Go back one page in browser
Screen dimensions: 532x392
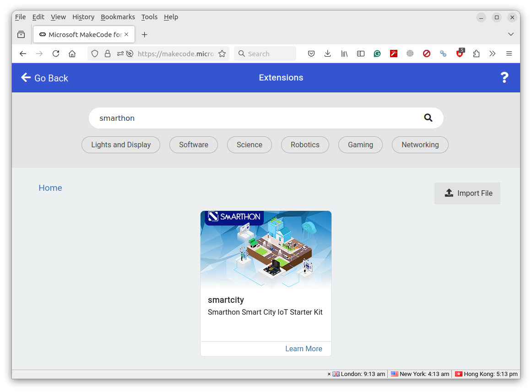click(23, 54)
